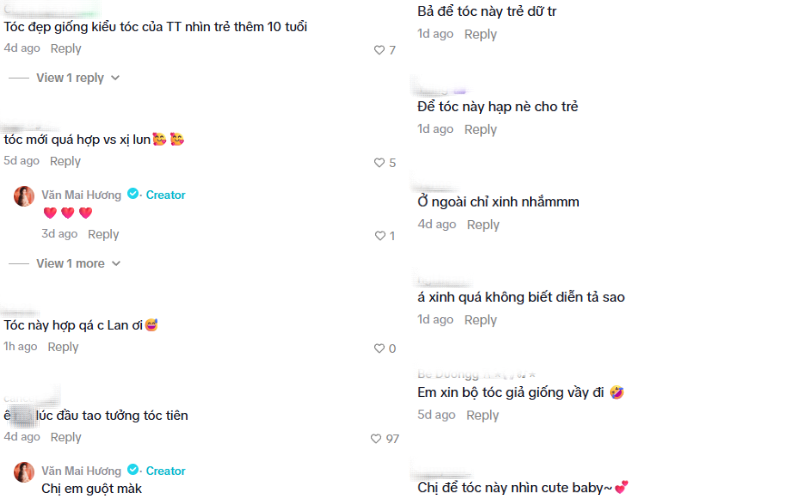Open the creator avatar beside 'Chị em guột màk'

(24, 472)
